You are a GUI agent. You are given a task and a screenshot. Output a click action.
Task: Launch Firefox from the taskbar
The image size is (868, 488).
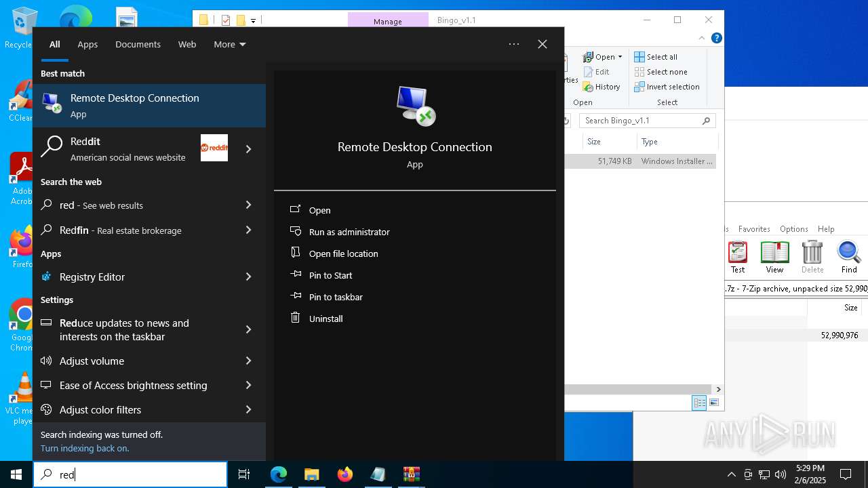[345, 474]
